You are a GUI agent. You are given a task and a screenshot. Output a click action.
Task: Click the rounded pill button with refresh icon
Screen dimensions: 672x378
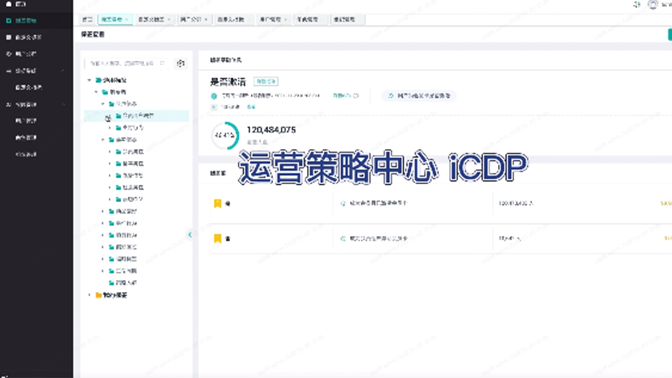(x=419, y=96)
